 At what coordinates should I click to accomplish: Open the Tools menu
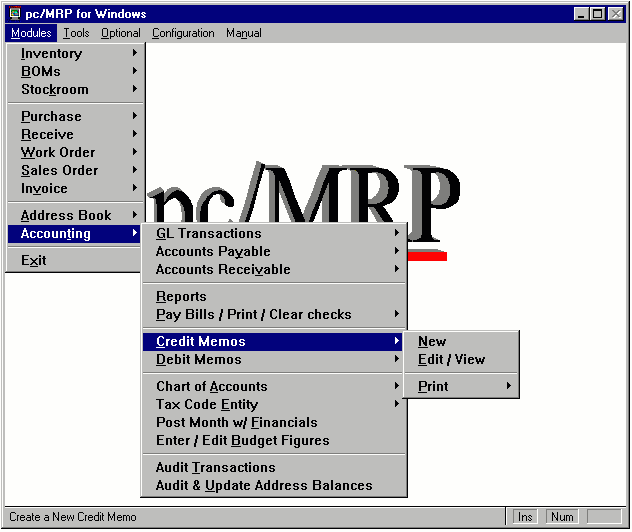point(76,33)
